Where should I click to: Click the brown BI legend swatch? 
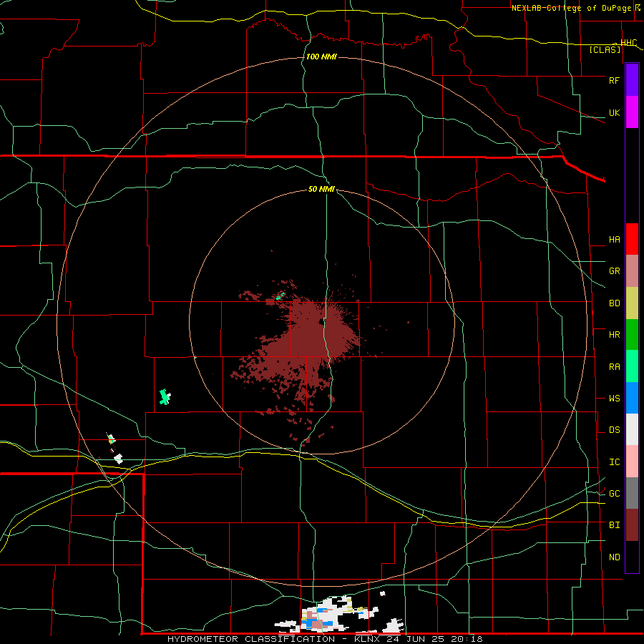point(632,525)
